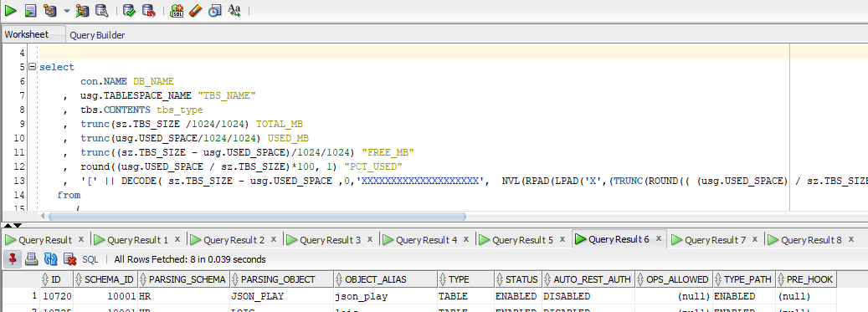
Task: Show the SQL for this result
Action: pos(90,259)
